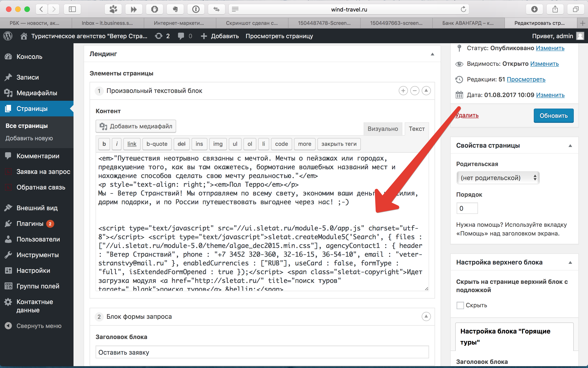Tick the Скрыть checkbox

(460, 305)
